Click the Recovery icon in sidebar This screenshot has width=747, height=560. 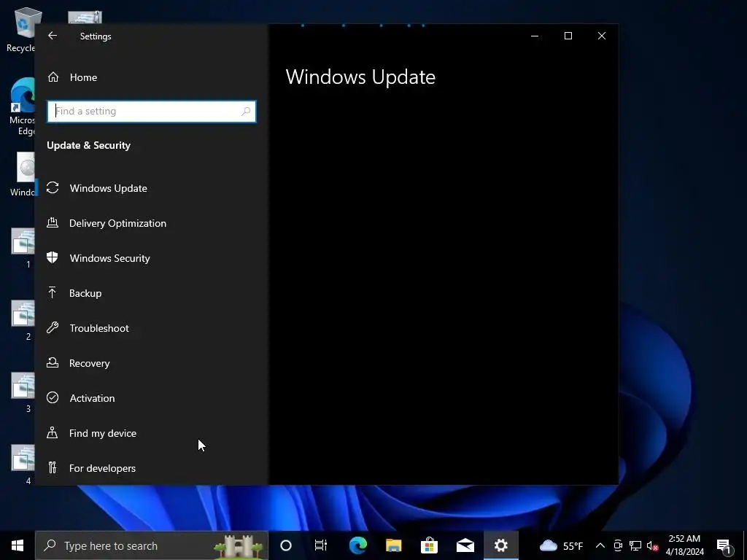[x=53, y=362]
